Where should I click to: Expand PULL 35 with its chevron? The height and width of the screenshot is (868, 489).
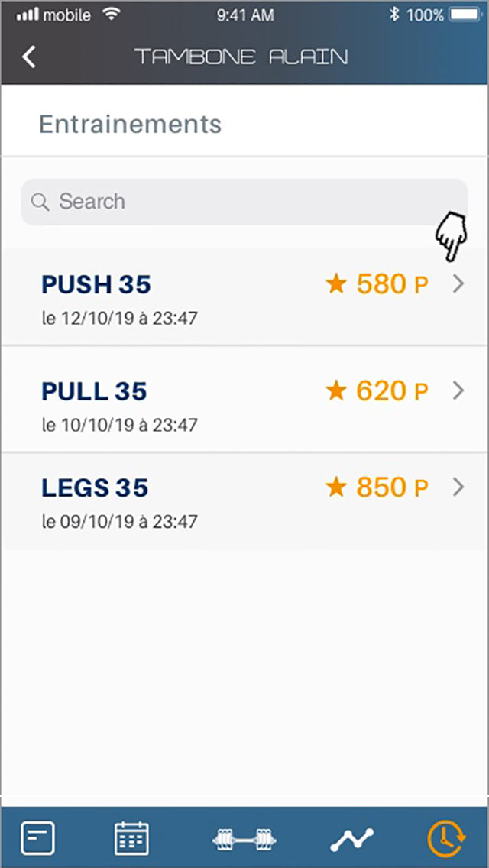(458, 390)
